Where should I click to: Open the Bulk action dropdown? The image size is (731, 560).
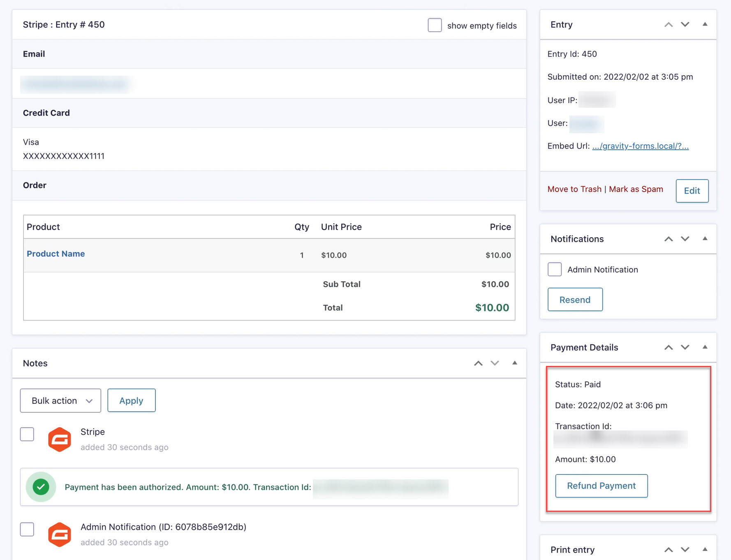pyautogui.click(x=60, y=400)
